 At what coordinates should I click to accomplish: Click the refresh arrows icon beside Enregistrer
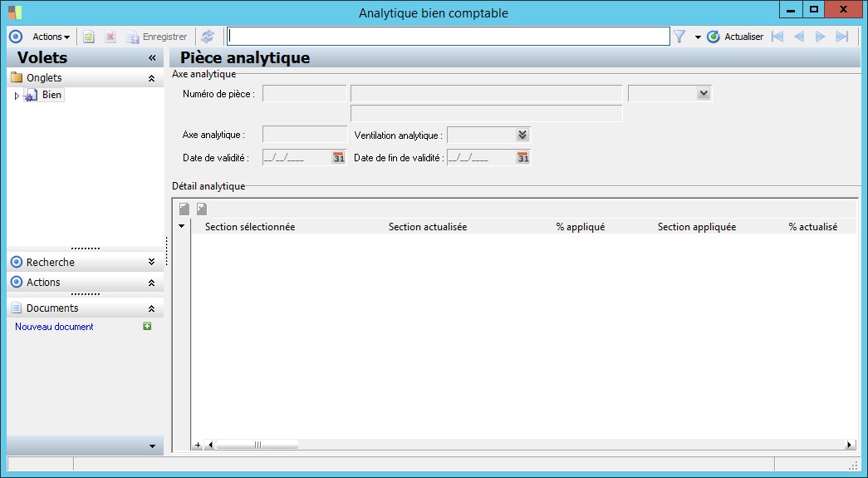[x=208, y=37]
